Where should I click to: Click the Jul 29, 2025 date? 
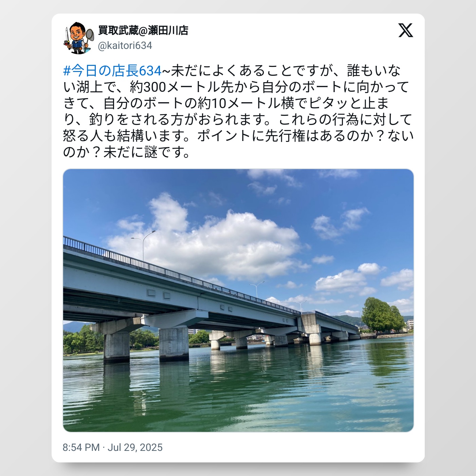[135, 447]
